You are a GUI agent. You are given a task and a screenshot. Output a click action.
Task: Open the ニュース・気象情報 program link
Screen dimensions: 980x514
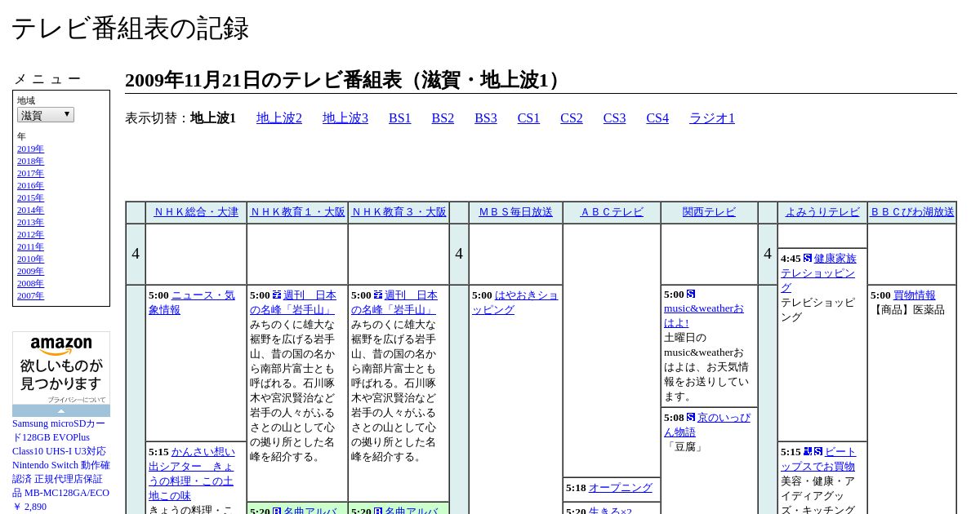click(x=192, y=303)
